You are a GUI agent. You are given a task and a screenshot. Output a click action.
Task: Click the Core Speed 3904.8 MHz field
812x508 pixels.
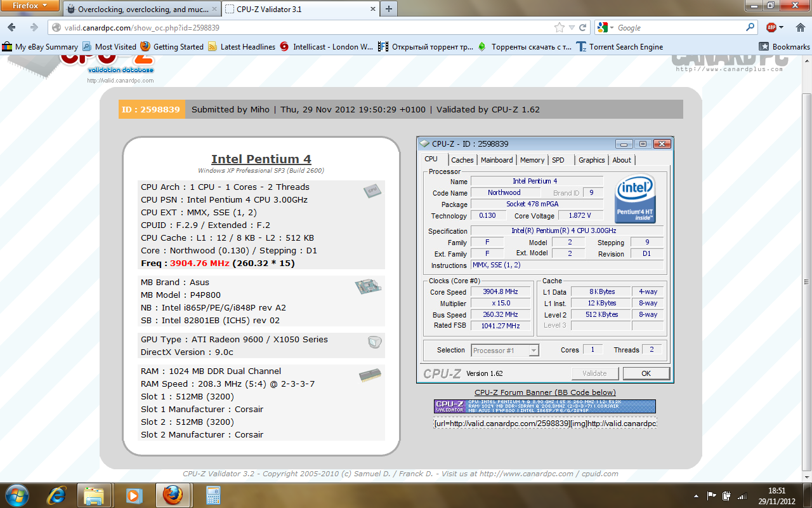pos(501,292)
